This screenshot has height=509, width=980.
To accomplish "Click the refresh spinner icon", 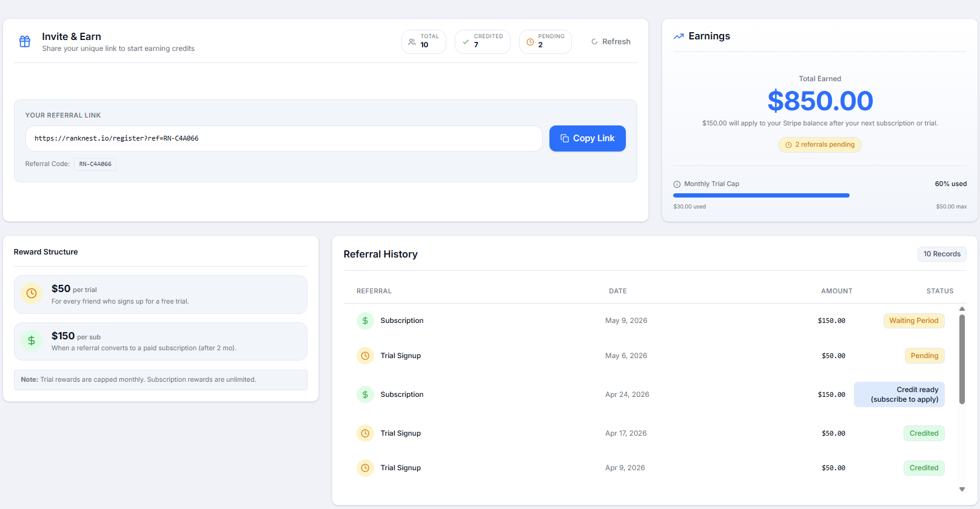I will click(x=594, y=42).
